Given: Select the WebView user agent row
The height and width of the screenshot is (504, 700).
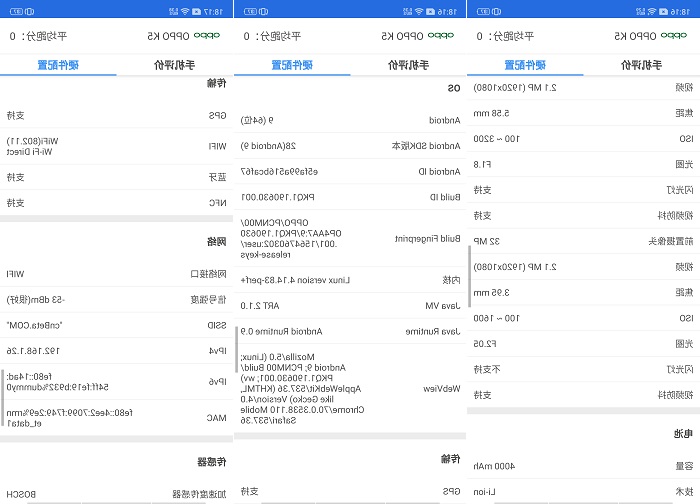Looking at the screenshot, I should pos(350,388).
